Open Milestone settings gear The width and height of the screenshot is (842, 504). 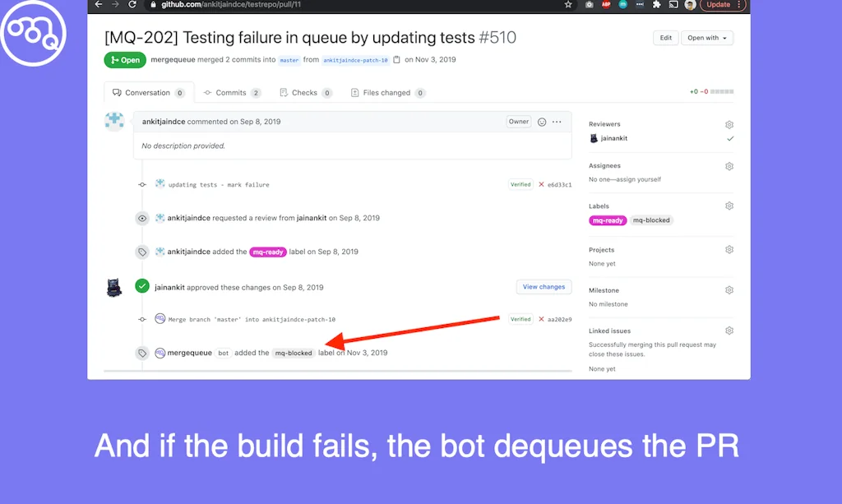pos(729,290)
